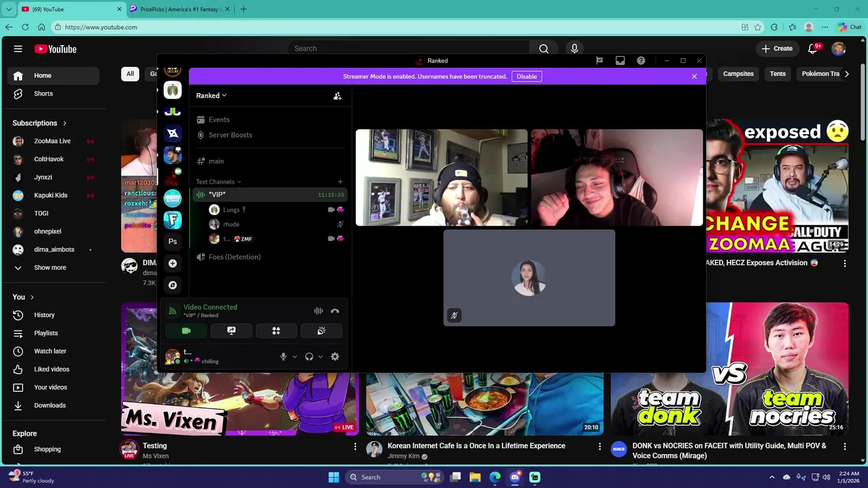Open microphone input options arrow
The height and width of the screenshot is (488, 868).
294,357
